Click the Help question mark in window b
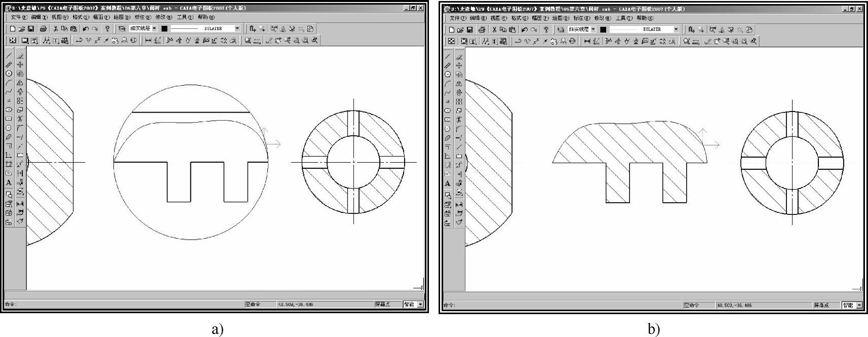 pos(545,29)
